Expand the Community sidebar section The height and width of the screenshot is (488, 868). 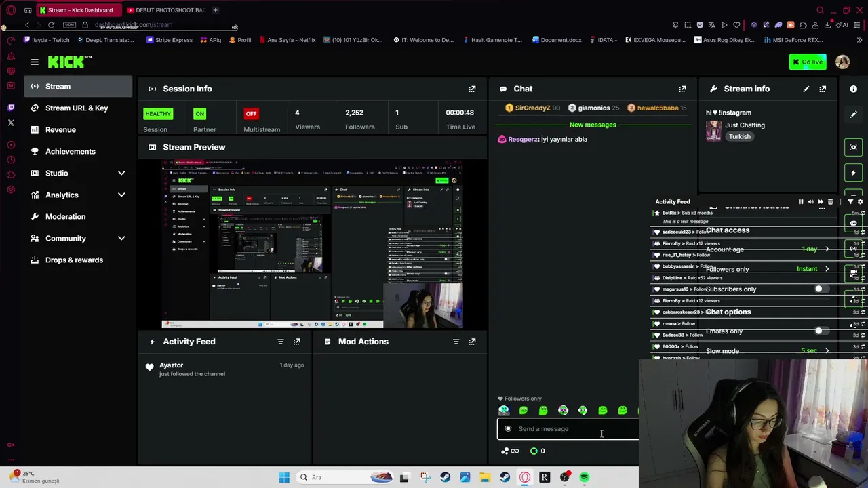[x=121, y=239]
